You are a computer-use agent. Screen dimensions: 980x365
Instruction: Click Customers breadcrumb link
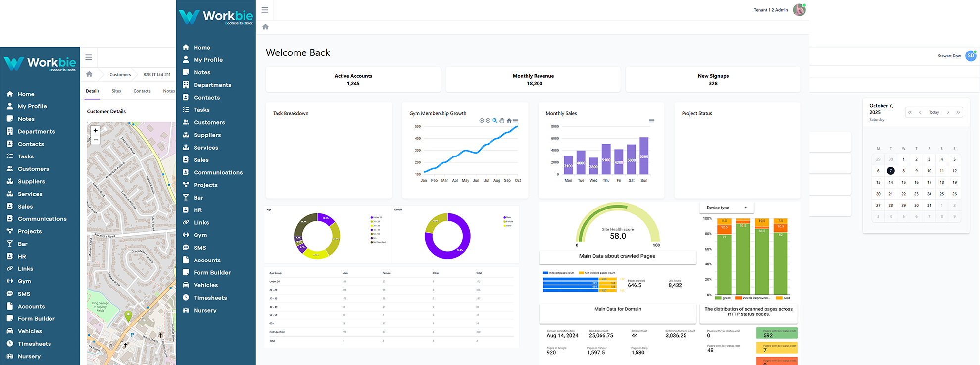pos(120,75)
